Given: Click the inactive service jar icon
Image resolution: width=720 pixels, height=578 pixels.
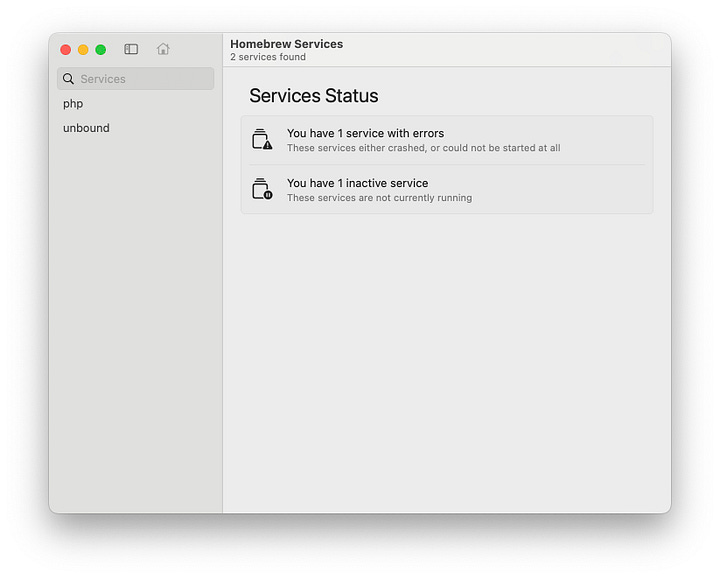Looking at the screenshot, I should tap(262, 189).
